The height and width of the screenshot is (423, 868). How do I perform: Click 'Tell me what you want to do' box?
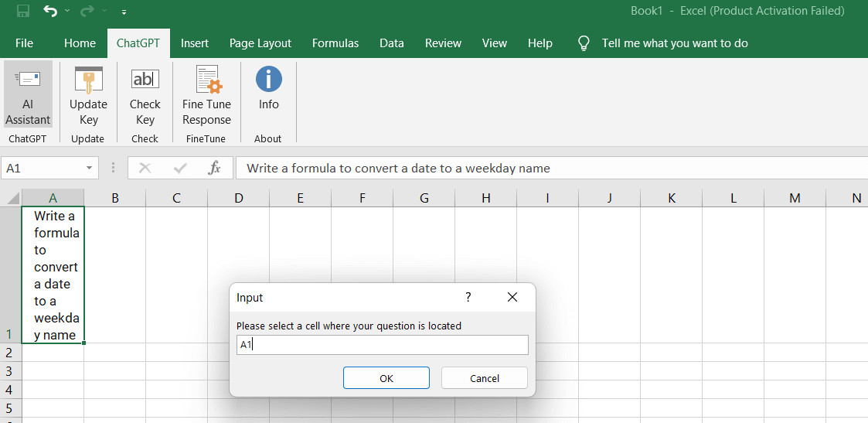[x=675, y=43]
